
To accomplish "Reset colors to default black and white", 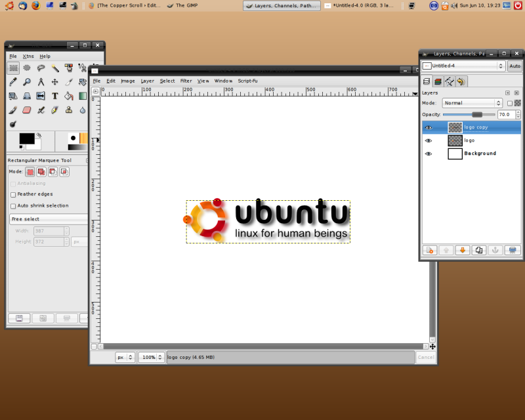I will tap(22, 147).
